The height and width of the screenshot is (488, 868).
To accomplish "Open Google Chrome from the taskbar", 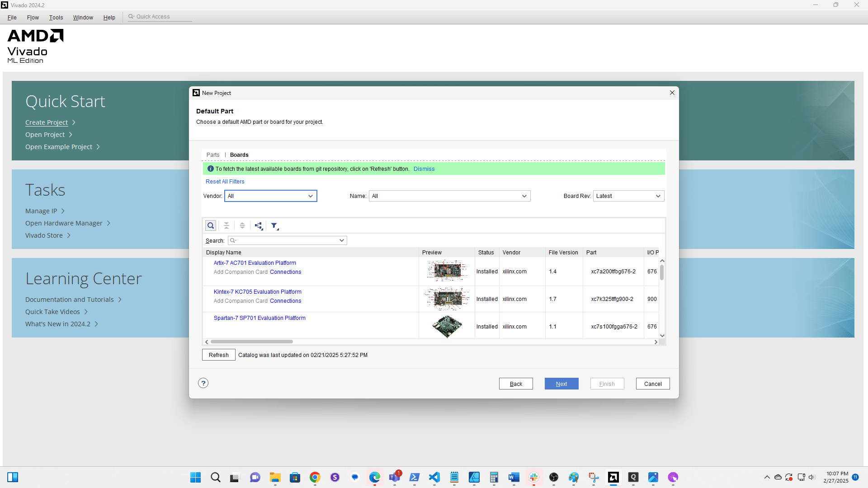I will 315,477.
